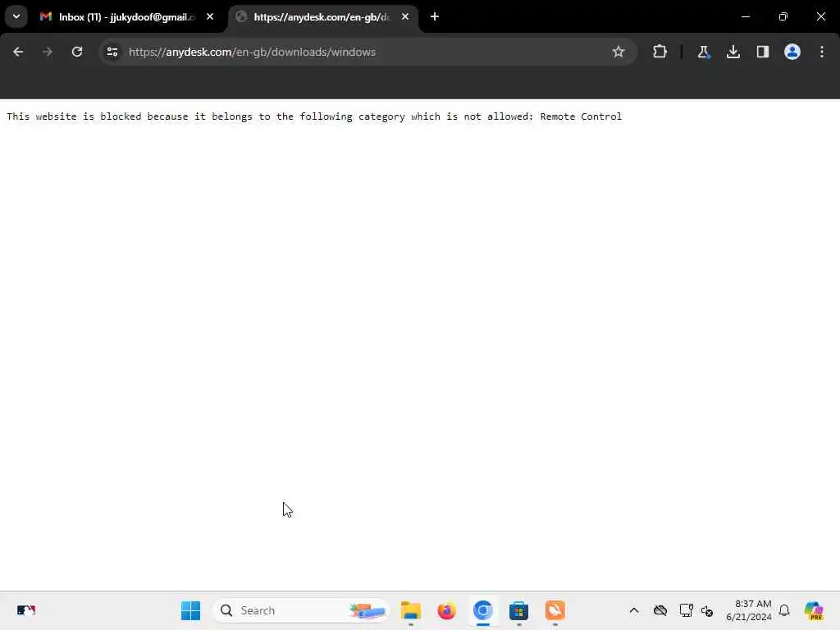Open Chrome's three-dot menu
This screenshot has height=630, width=840.
(x=821, y=52)
